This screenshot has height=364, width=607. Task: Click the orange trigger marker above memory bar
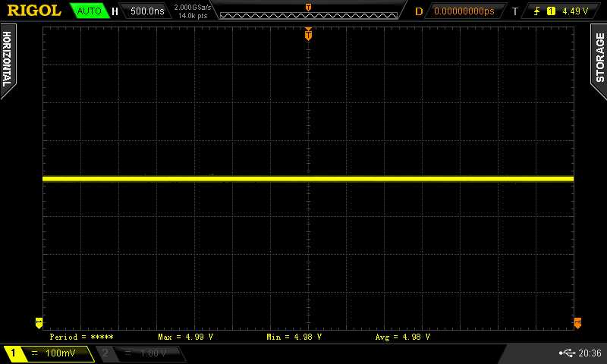[x=308, y=8]
